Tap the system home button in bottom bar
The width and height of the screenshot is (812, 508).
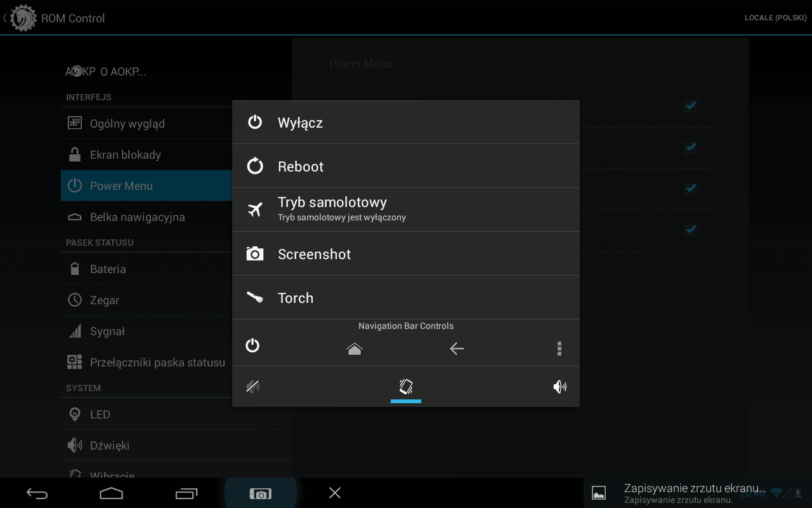point(112,493)
